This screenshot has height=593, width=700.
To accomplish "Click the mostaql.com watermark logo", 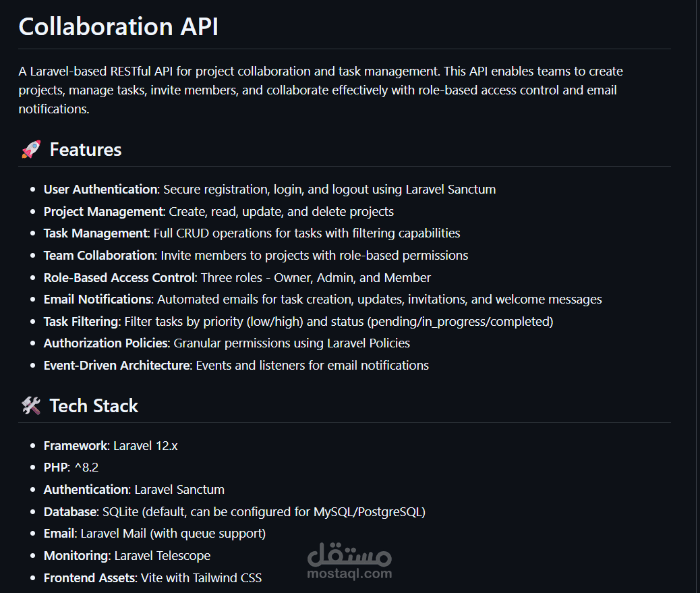I will tap(349, 561).
